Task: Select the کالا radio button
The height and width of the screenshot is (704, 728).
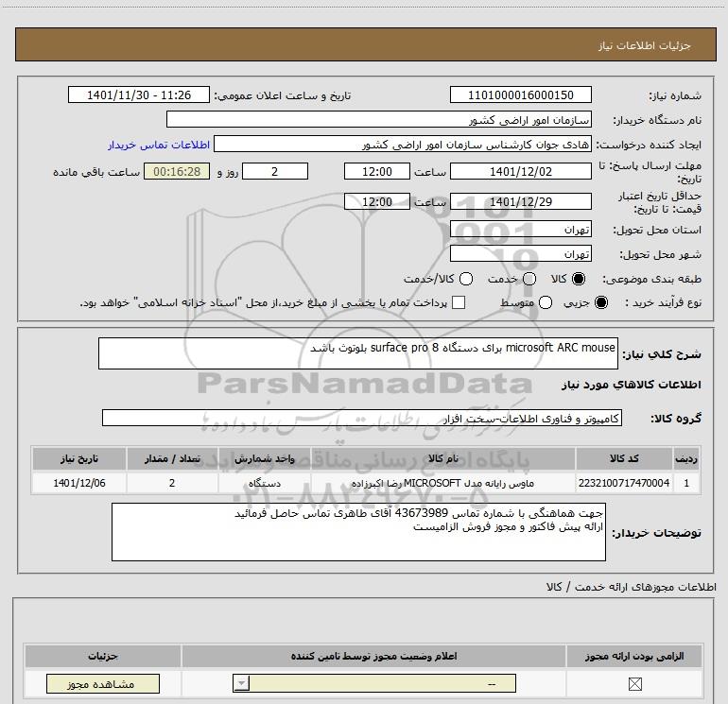Action: [x=579, y=279]
